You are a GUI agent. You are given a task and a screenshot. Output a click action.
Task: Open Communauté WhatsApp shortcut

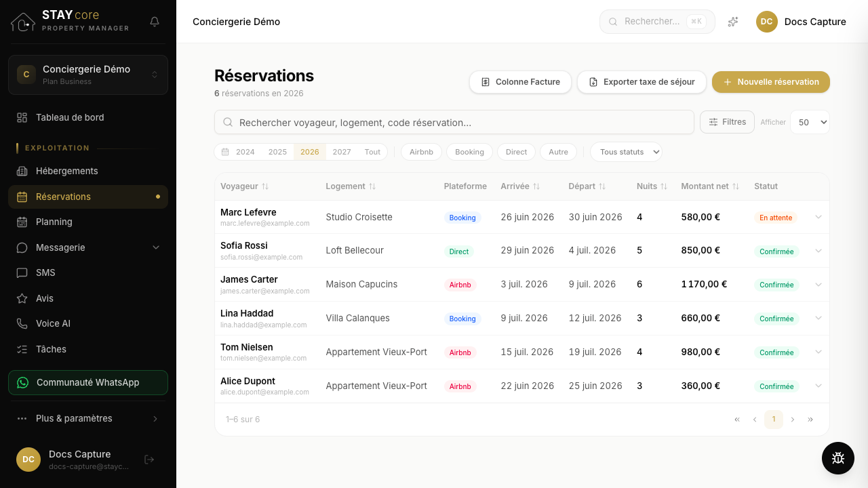pos(88,382)
